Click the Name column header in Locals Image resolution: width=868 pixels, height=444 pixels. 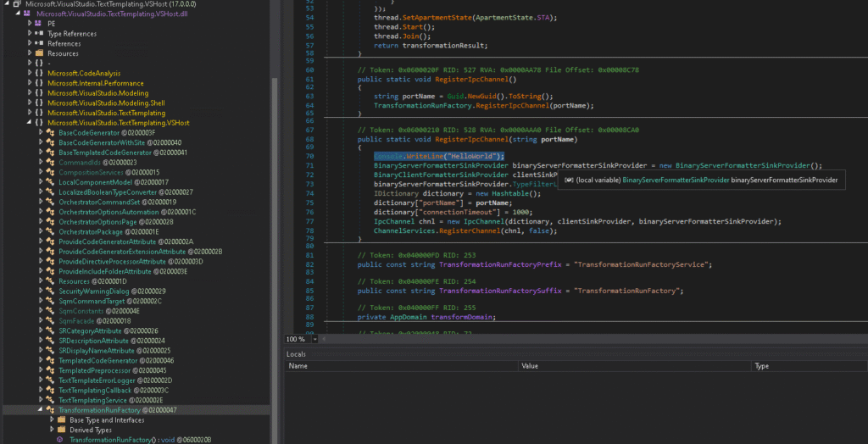402,366
